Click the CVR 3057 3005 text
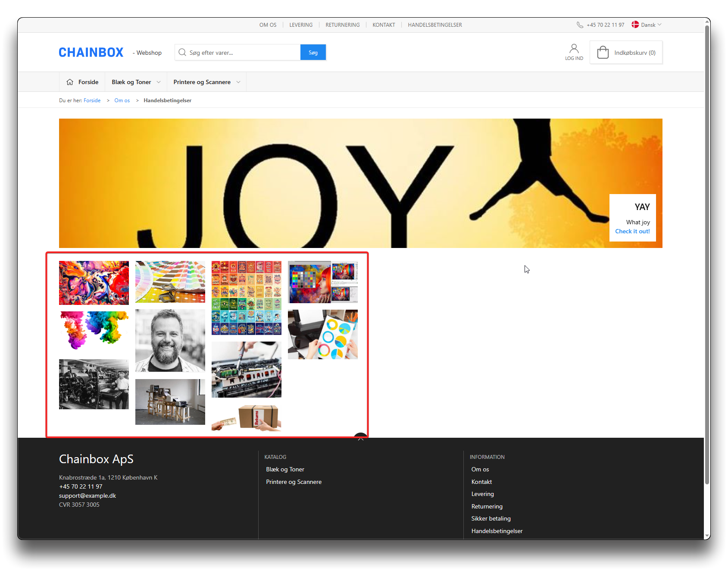 (79, 505)
